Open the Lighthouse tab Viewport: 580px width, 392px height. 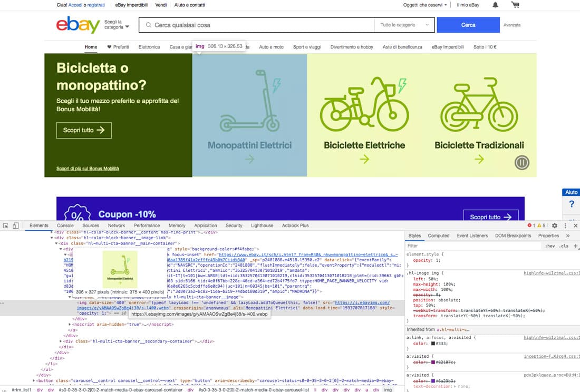point(262,226)
